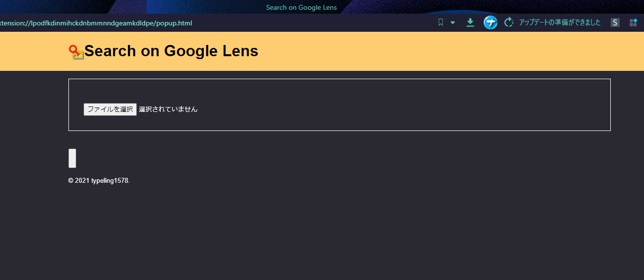Click the popup.html extension URL in the address bar
Viewport: 644px width, 280px height.
[x=96, y=23]
